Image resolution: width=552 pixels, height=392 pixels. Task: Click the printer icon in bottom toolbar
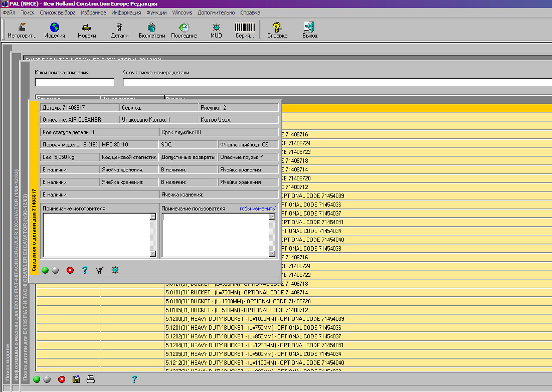pyautogui.click(x=91, y=379)
